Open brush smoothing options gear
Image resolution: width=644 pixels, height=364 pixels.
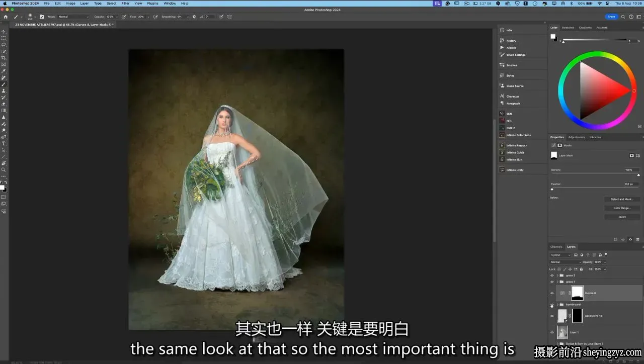click(194, 17)
